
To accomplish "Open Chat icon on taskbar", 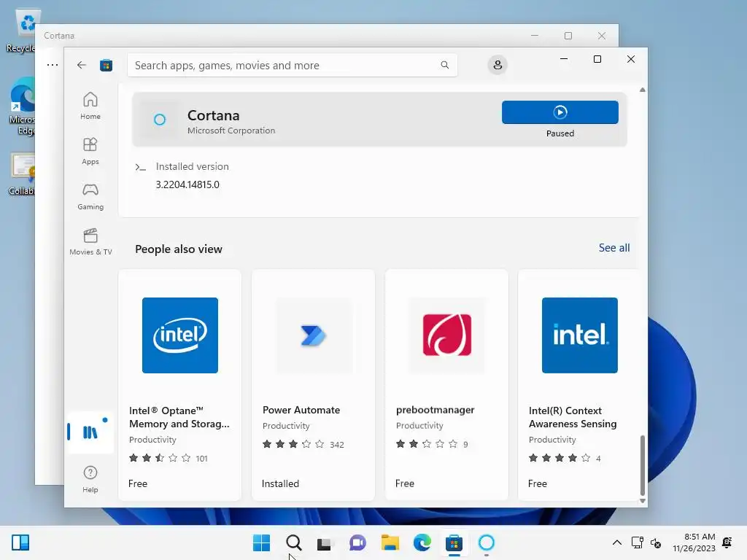I will [x=357, y=542].
